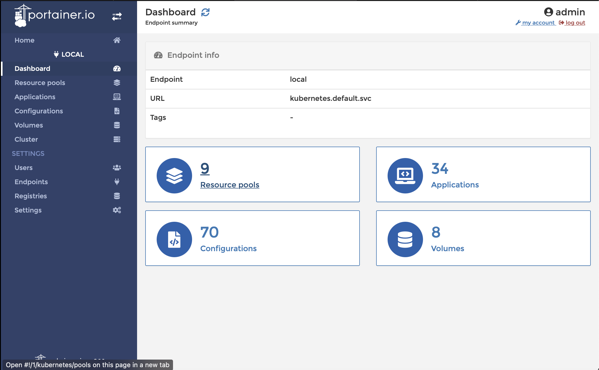Click the round Applications laptop icon

[405, 176]
